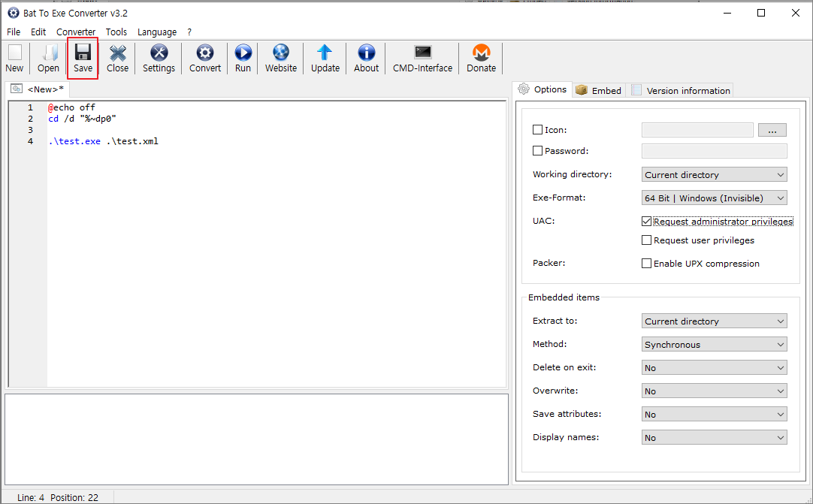Image resolution: width=813 pixels, height=504 pixels.
Task: Click the output log pane below editor
Action: 257,439
